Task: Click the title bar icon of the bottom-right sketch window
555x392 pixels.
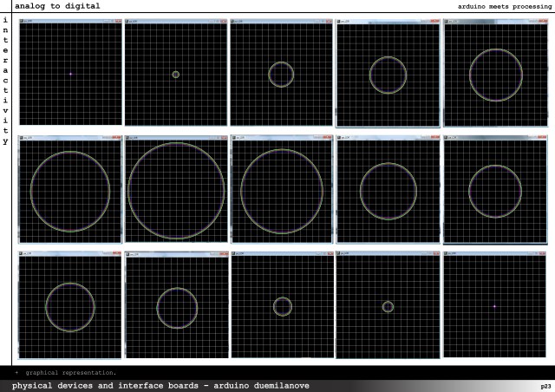Action: (447, 254)
